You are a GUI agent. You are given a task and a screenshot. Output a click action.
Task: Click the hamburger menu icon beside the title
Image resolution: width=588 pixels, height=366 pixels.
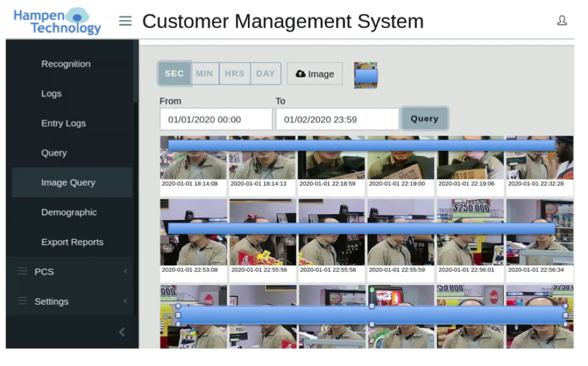[x=125, y=21]
